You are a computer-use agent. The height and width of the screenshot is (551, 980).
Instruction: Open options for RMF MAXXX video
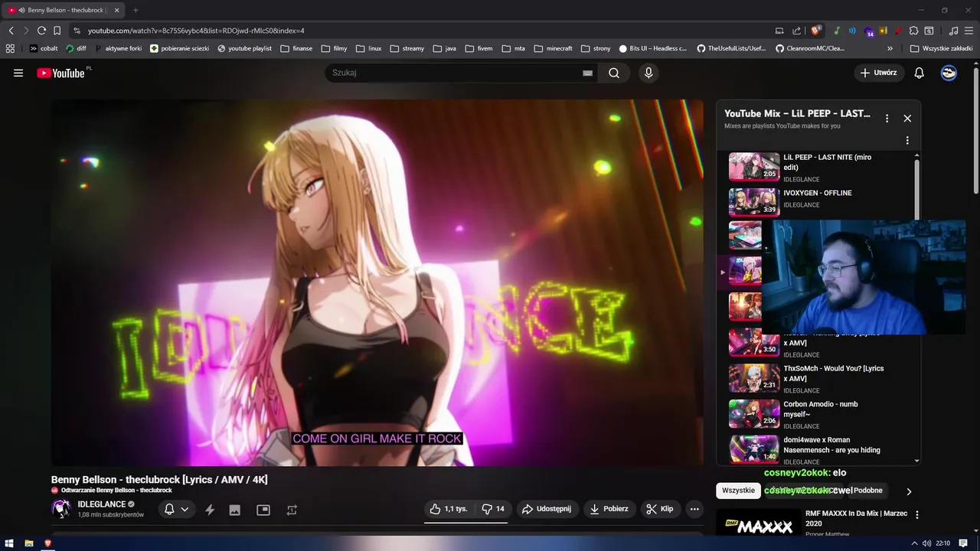pyautogui.click(x=917, y=515)
